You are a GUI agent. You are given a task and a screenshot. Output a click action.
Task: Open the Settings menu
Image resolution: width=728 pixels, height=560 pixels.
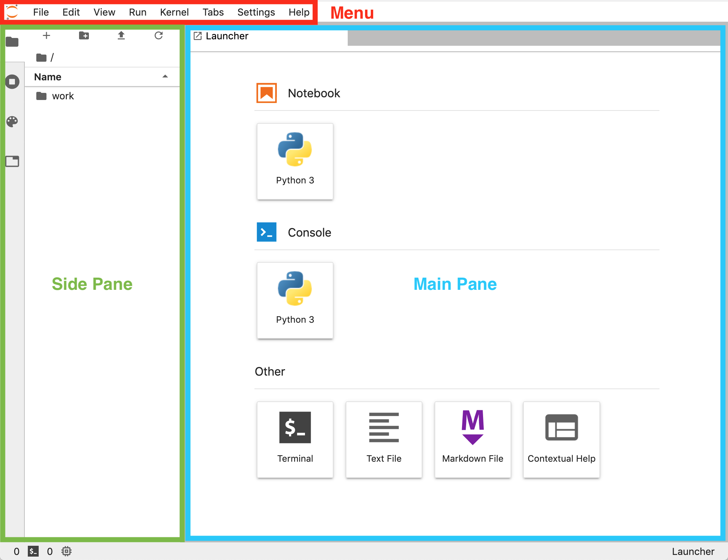256,12
